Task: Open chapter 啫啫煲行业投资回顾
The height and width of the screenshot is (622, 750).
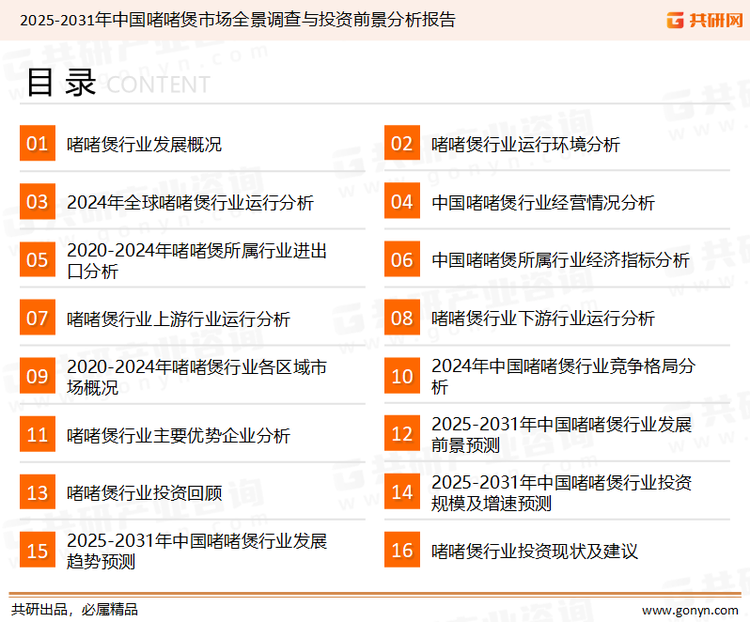Action: tap(144, 493)
